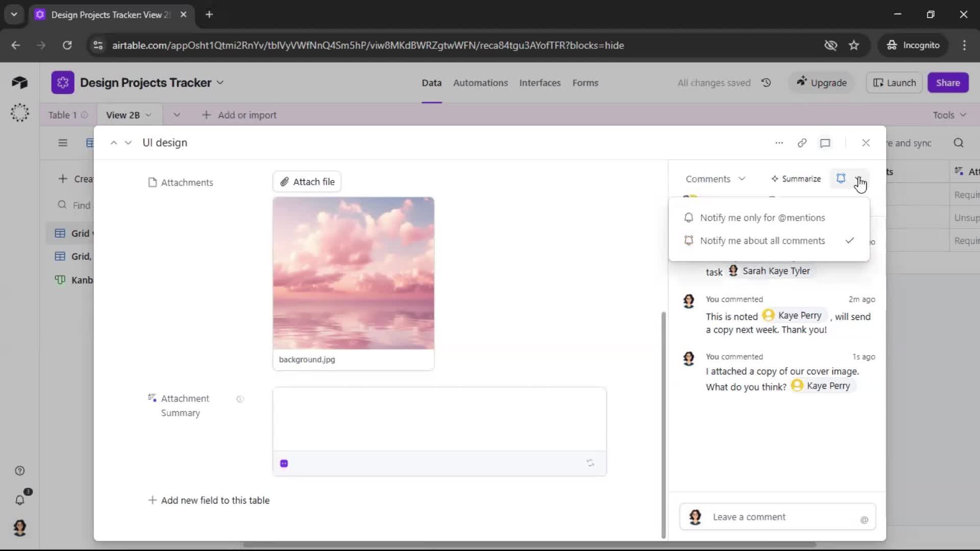Click the @ mention icon in comment box
The image size is (980, 551).
click(x=864, y=519)
